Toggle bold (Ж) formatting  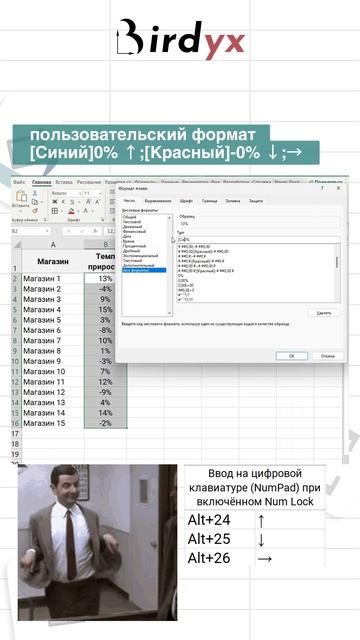(x=54, y=202)
